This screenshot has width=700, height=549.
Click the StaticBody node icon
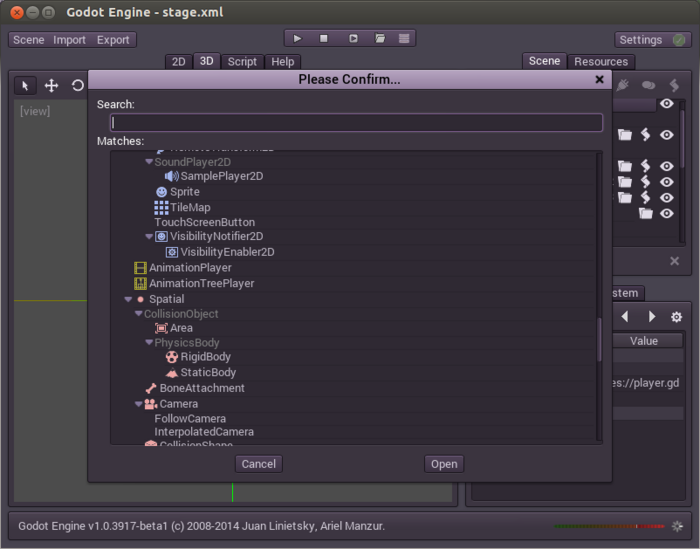(x=172, y=373)
